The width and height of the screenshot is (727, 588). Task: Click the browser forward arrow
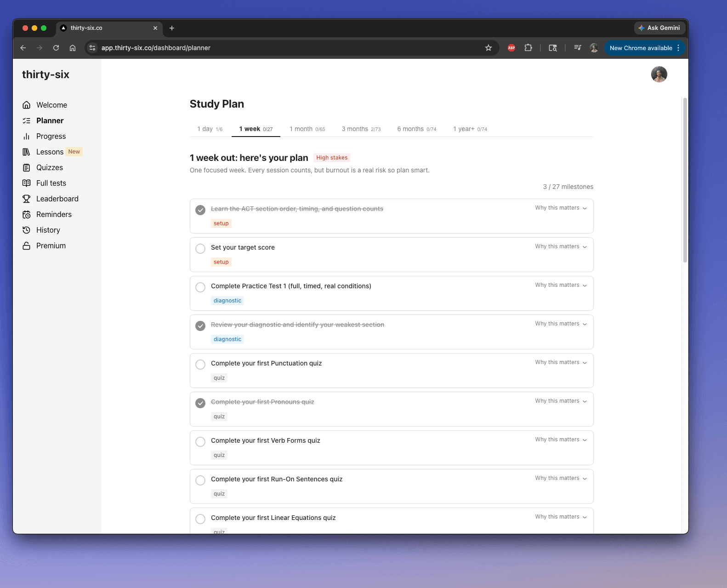[40, 48]
